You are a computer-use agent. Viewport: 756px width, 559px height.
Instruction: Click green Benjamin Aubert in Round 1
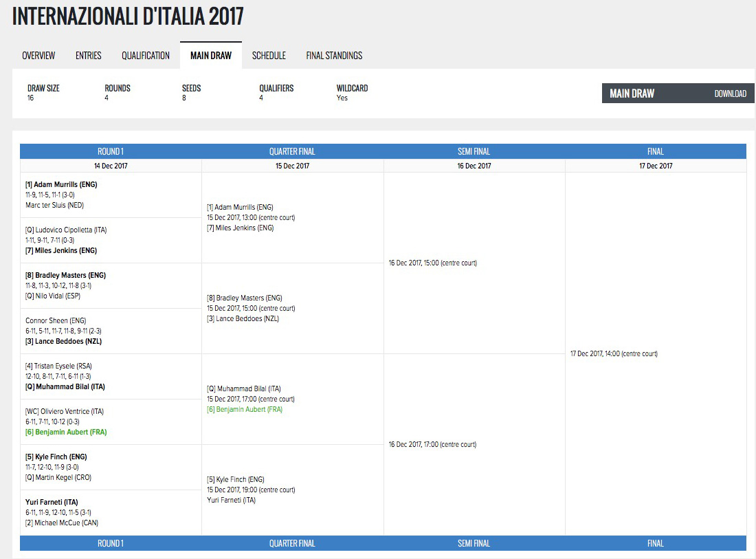66,432
